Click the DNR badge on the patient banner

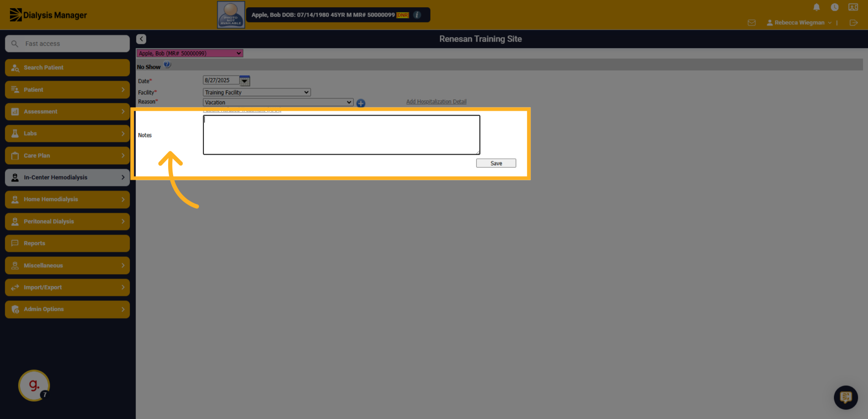click(403, 15)
